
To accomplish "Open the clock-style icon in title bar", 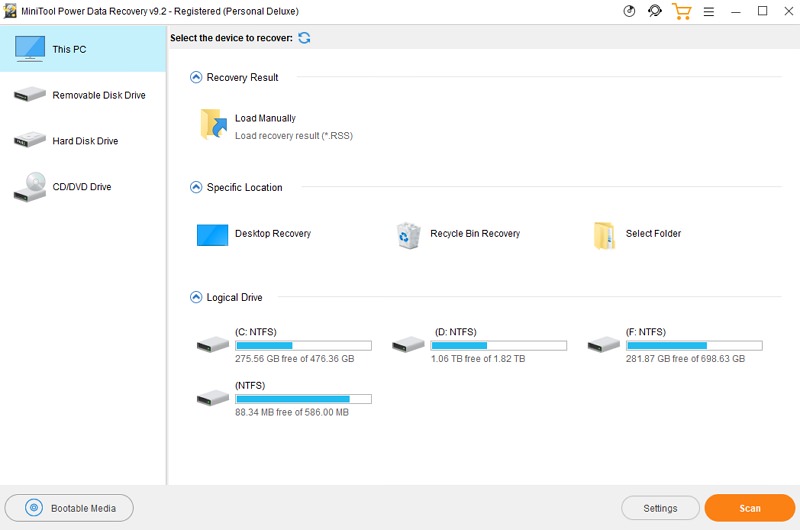I will tap(629, 11).
